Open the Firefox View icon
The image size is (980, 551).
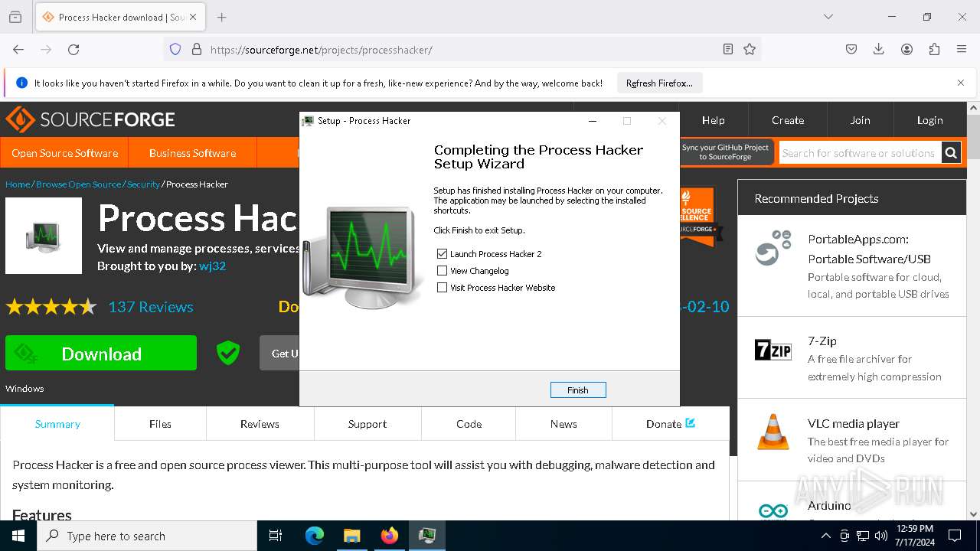[15, 17]
